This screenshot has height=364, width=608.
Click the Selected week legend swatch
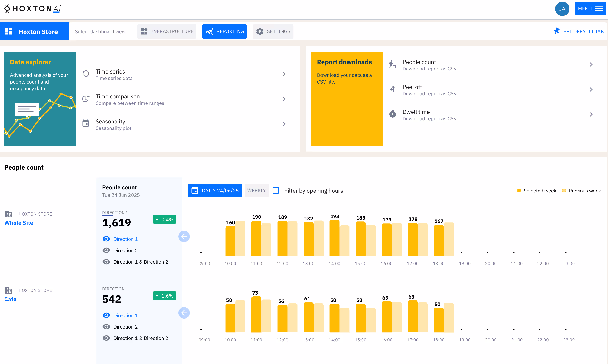click(519, 190)
